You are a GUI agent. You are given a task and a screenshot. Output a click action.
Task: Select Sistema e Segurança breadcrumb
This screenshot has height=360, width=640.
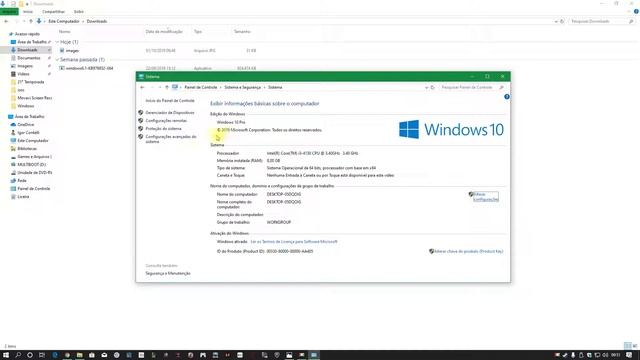(242, 87)
